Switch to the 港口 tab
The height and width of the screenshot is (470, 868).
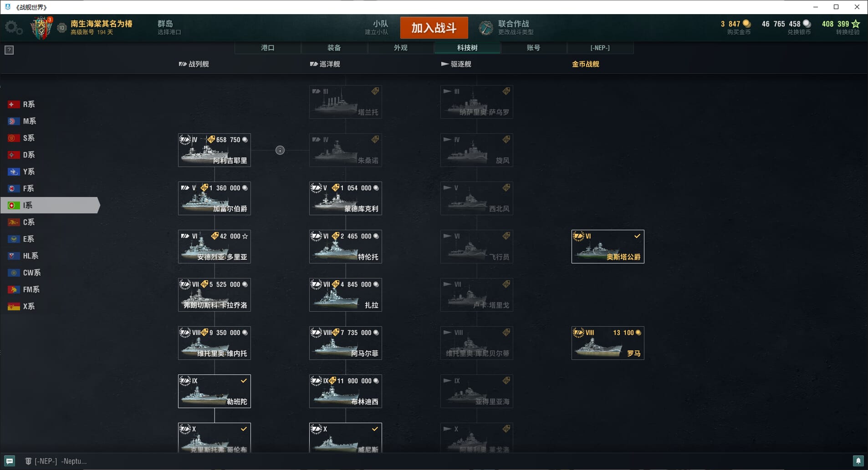tap(268, 48)
